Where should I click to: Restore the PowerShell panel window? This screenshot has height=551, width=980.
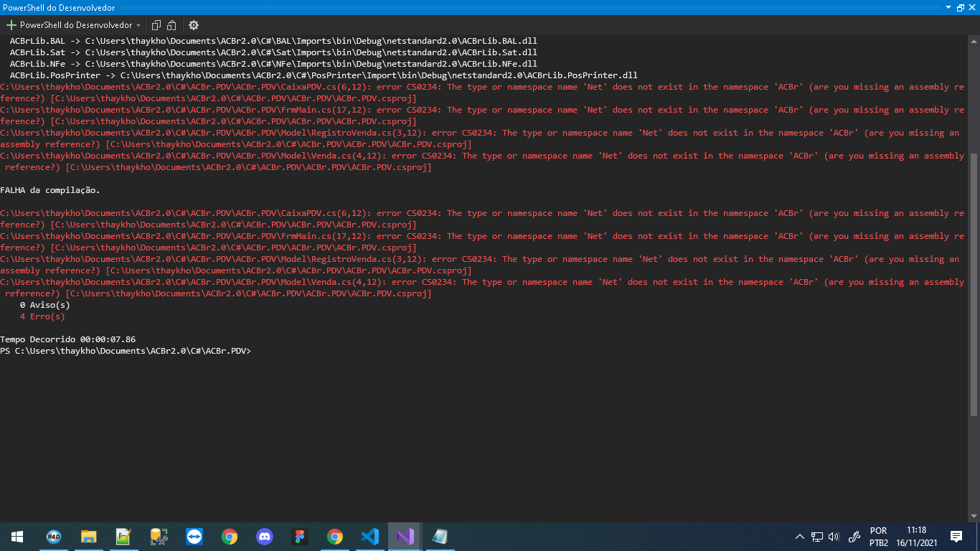[961, 7]
